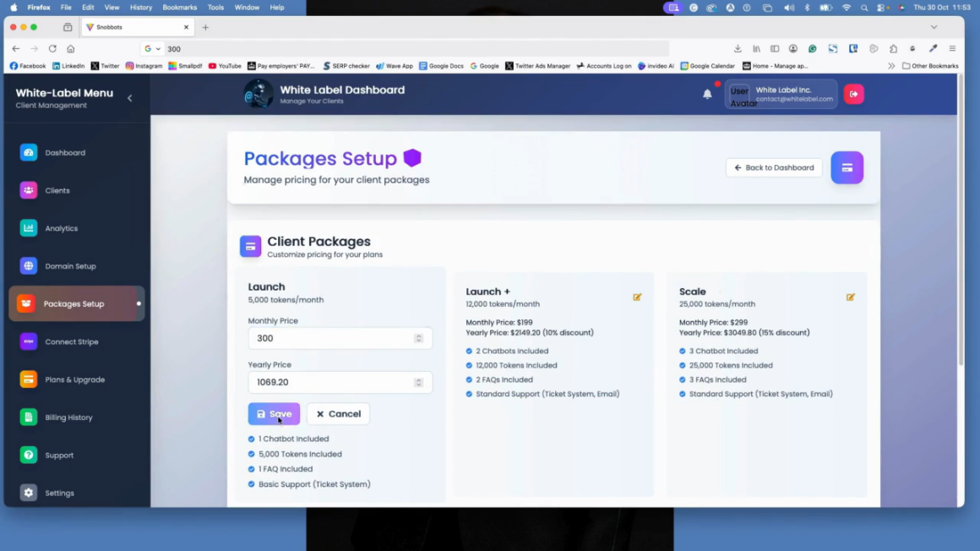List all tabs dropdown arrow
Screen dimensions: 980x551
point(934,28)
